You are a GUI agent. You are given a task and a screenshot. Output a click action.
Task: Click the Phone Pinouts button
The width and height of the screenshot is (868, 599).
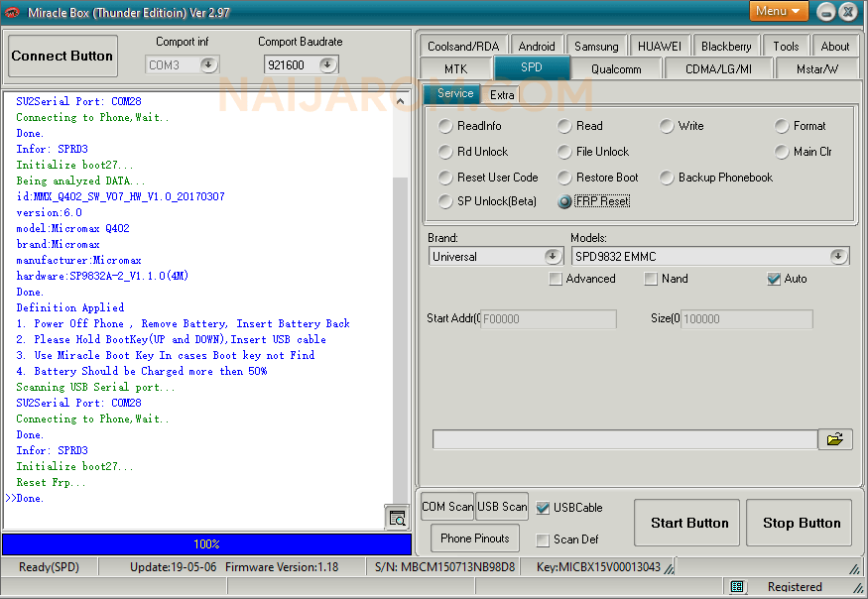475,539
